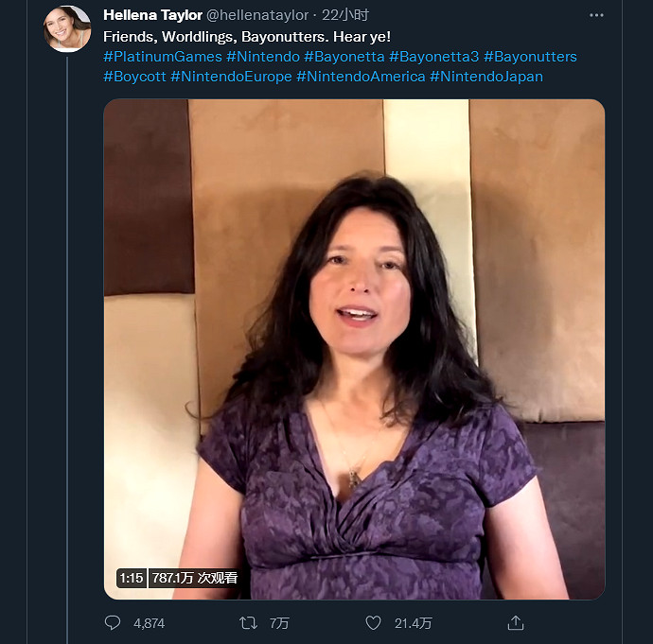Open the three-dot more options menu
Screen dimensions: 653x644
coord(596,16)
